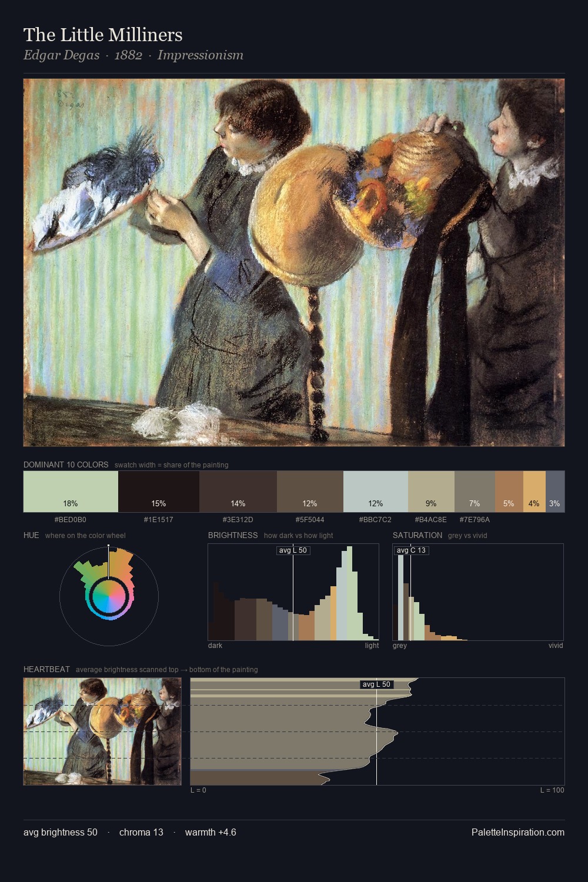Open the main painting image

[294, 262]
